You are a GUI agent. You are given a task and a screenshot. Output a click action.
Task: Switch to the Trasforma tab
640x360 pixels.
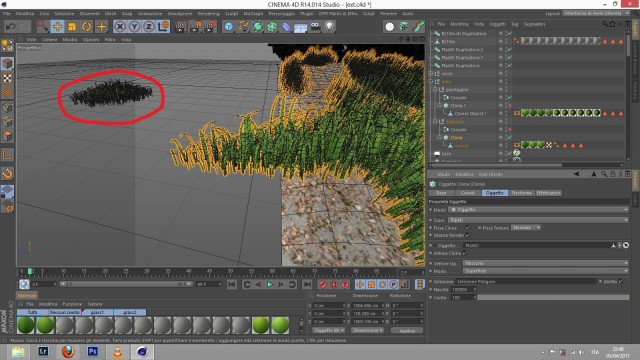tap(521, 193)
